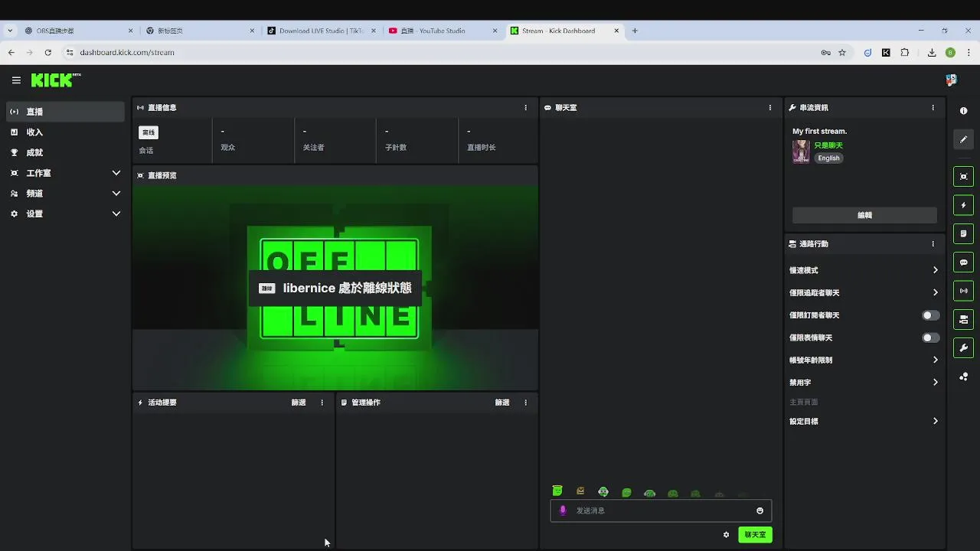This screenshot has height=551, width=980.
Task: Expand 頻道 sidebar section
Action: pyautogui.click(x=65, y=194)
